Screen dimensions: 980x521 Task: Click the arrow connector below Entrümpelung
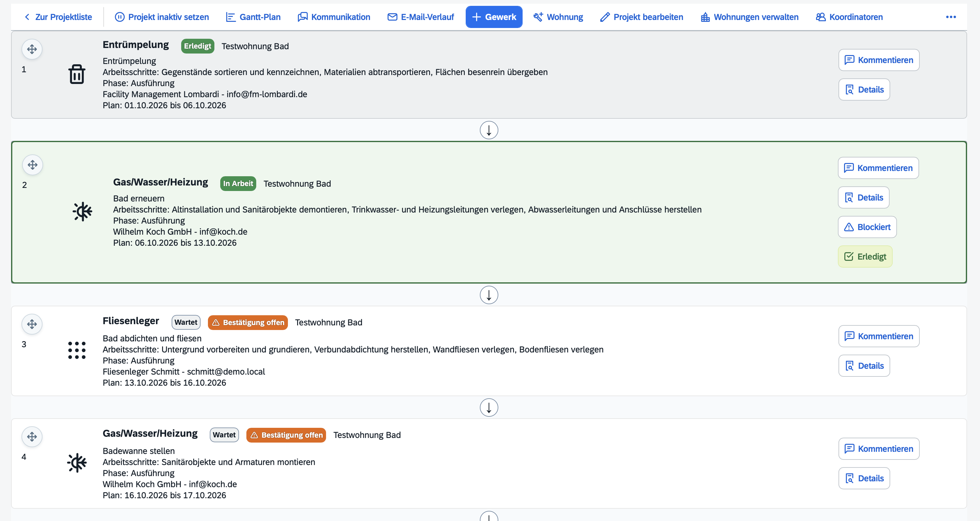click(x=489, y=130)
